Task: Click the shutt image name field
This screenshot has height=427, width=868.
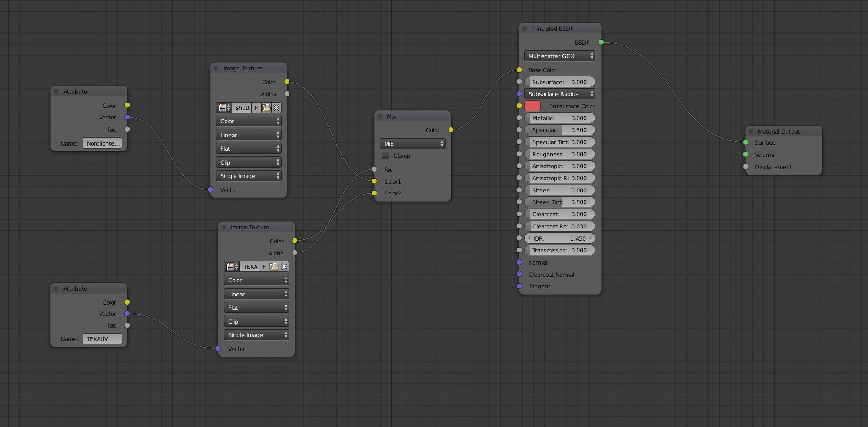Action: pyautogui.click(x=243, y=108)
